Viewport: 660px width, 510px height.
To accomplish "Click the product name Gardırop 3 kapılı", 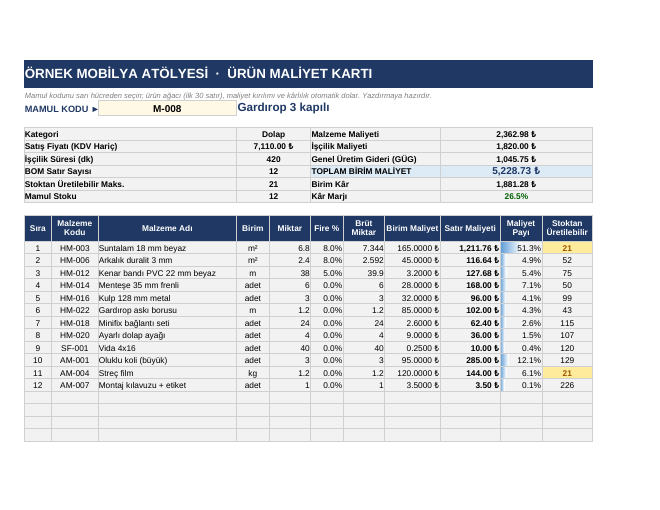I will 283,107.
